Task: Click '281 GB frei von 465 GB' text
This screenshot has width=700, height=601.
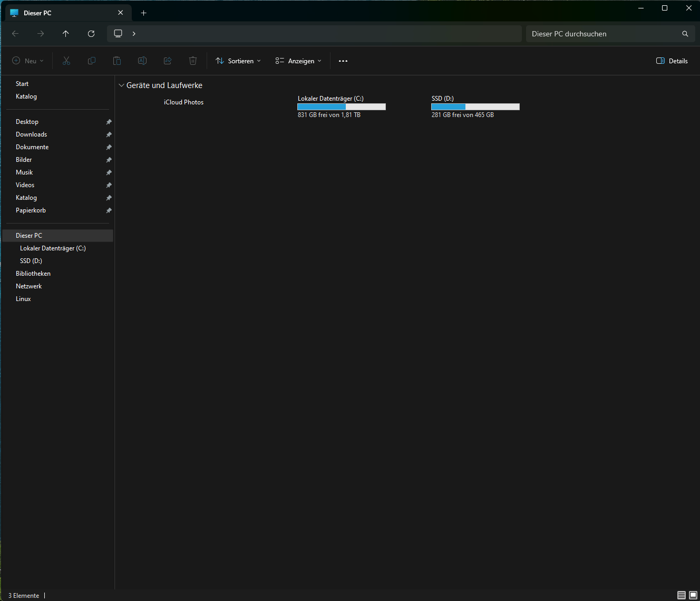Action: pos(463,115)
